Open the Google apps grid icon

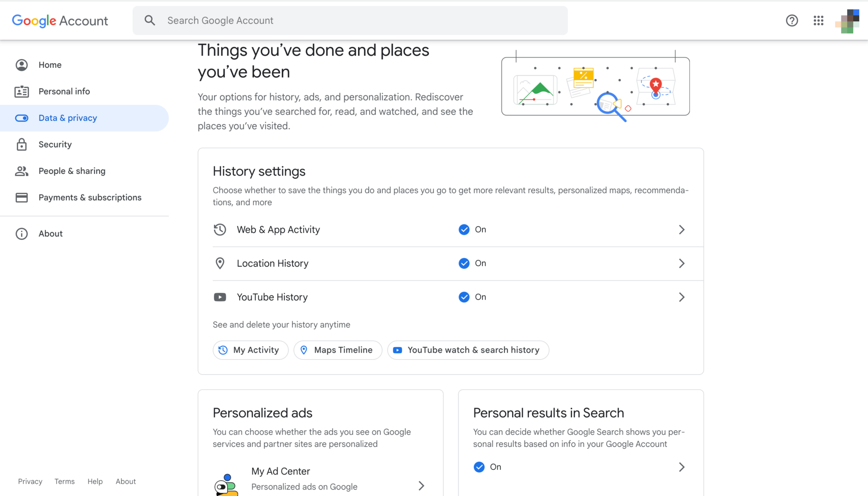pyautogui.click(x=818, y=20)
